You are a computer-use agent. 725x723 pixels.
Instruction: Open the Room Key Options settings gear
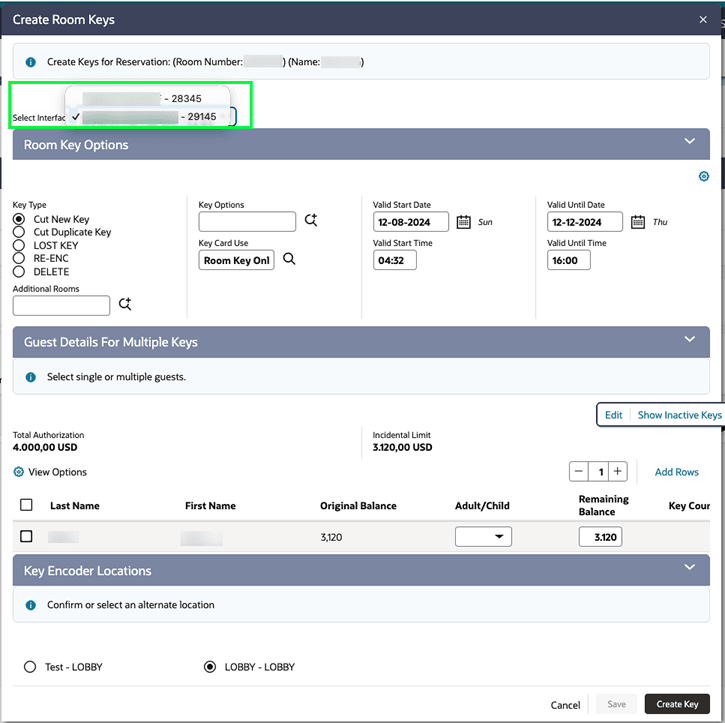703,176
